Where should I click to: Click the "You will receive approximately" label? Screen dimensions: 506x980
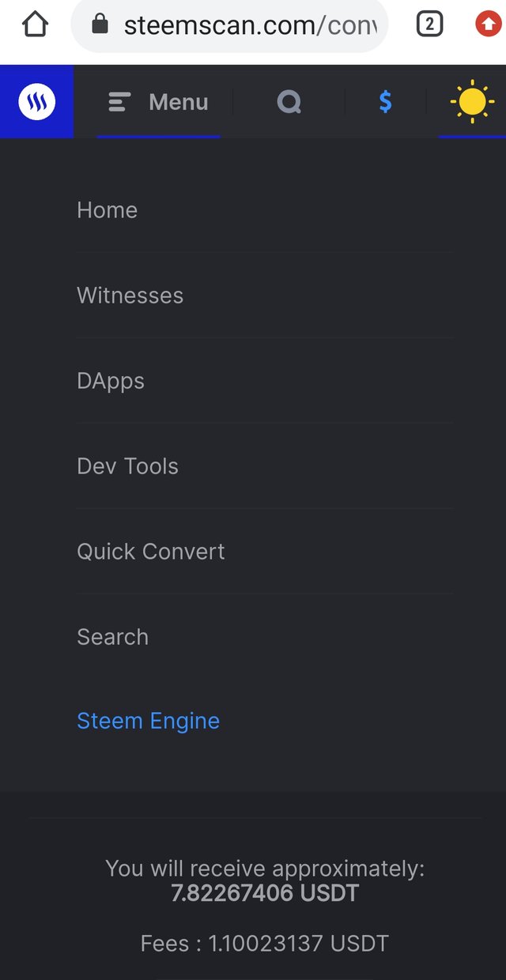(x=265, y=869)
